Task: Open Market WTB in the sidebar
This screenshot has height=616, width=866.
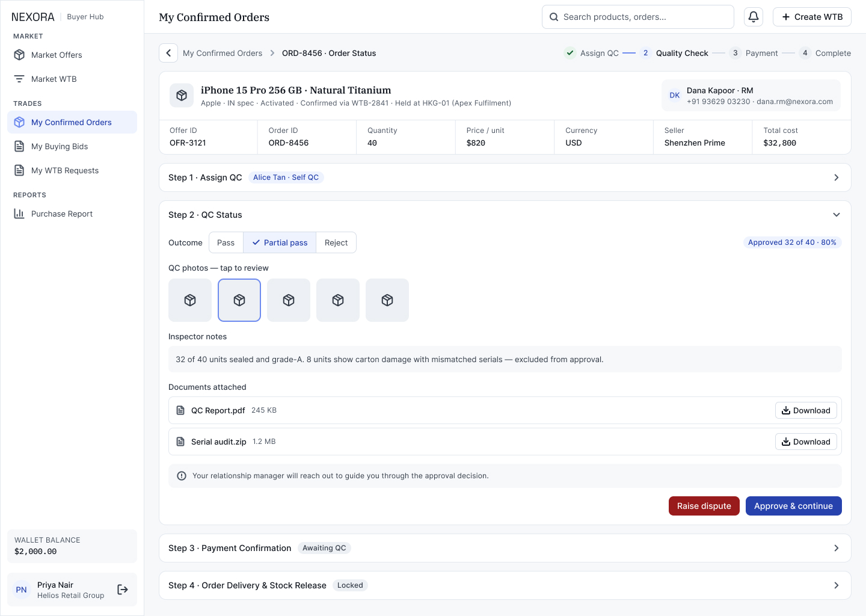Action: coord(72,79)
